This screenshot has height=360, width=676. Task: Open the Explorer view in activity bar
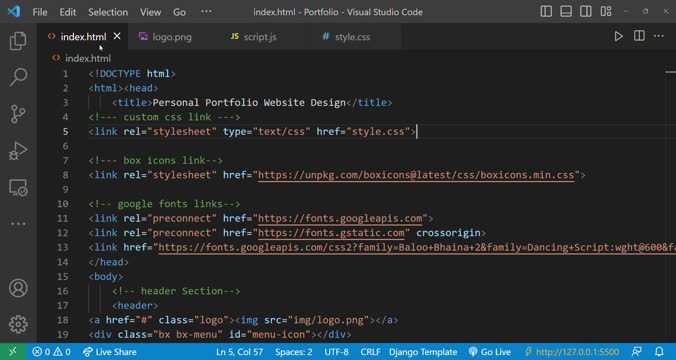(18, 41)
